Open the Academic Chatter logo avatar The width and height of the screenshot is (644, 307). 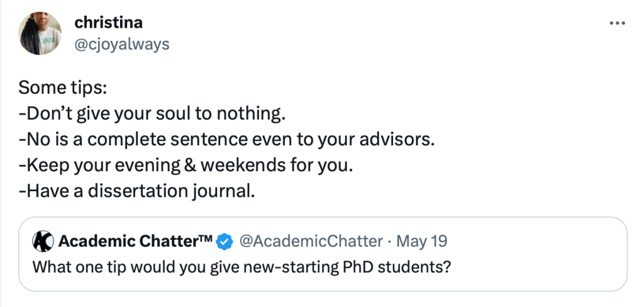pyautogui.click(x=43, y=241)
